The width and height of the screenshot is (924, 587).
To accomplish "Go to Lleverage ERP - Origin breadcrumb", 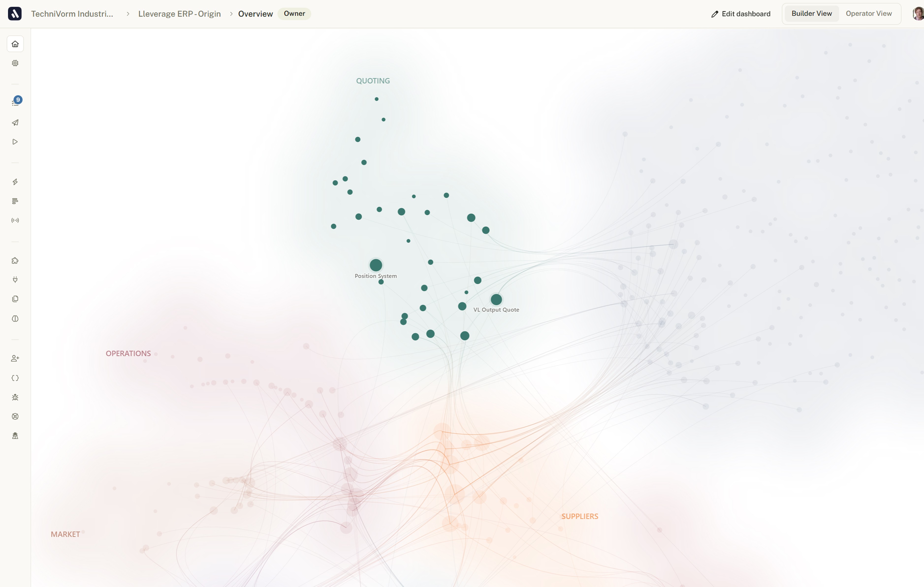I will 179,14.
